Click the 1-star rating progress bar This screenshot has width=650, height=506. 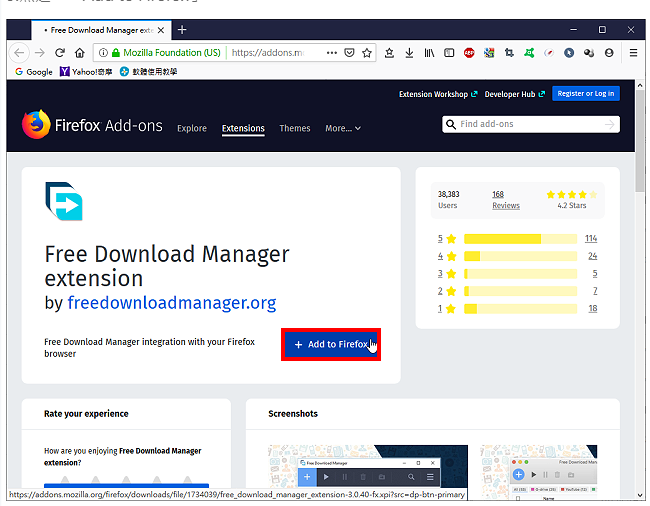click(x=520, y=308)
